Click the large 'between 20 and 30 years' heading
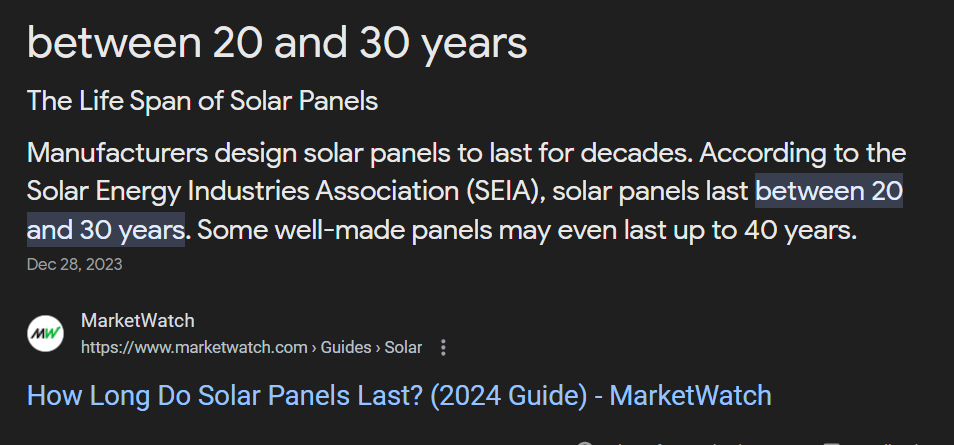Screen dimensions: 954x445 pyautogui.click(x=277, y=43)
